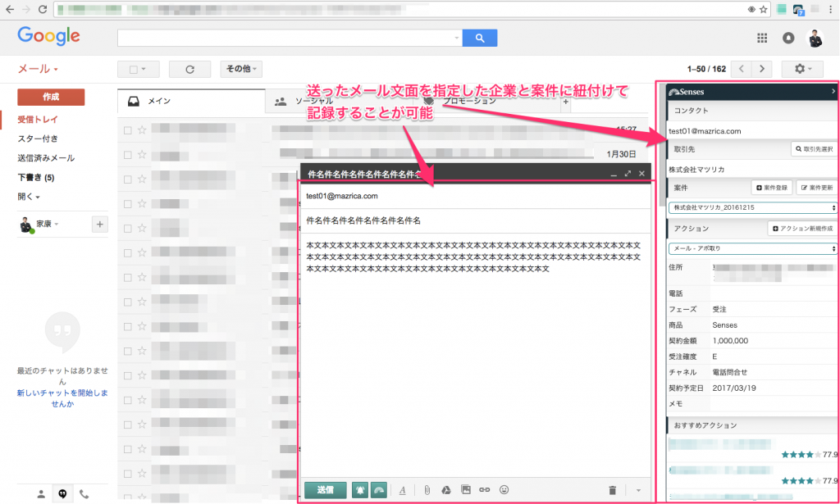Click the refresh mail button
This screenshot has height=504, width=840.
click(x=189, y=70)
